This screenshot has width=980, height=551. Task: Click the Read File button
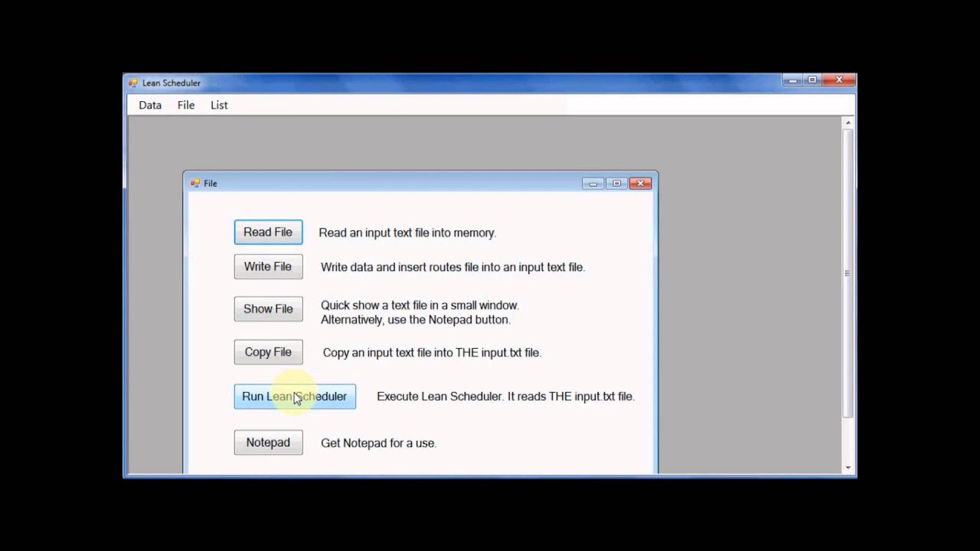point(268,232)
